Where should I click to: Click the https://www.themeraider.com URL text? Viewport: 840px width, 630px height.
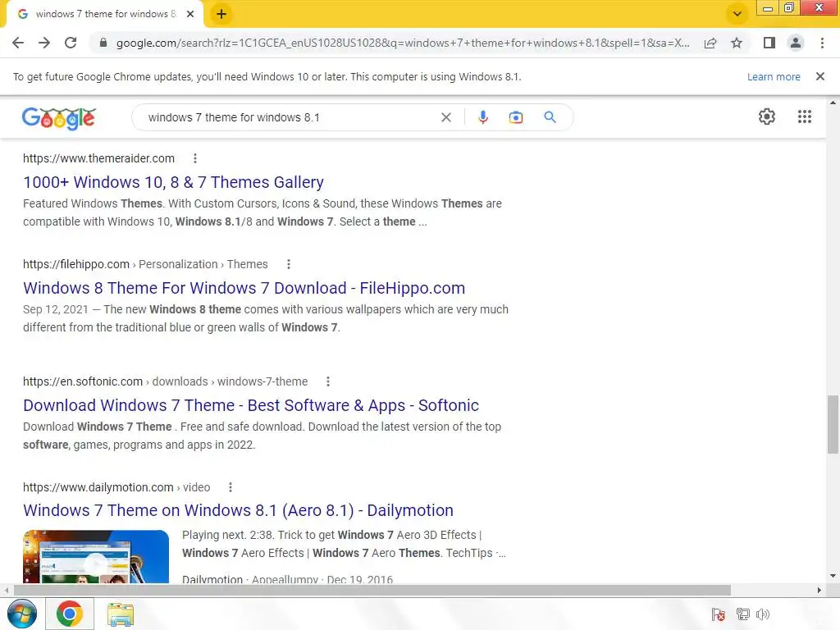pyautogui.click(x=98, y=158)
